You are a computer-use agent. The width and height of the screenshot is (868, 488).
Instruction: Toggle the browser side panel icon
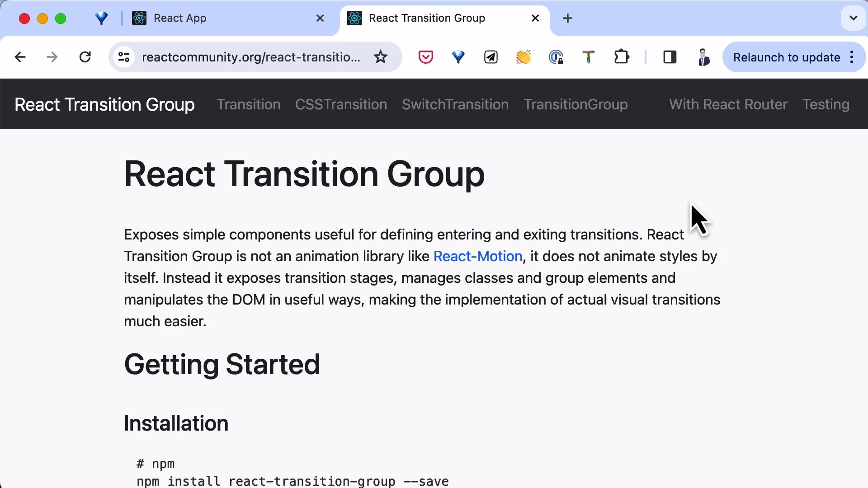coord(670,57)
